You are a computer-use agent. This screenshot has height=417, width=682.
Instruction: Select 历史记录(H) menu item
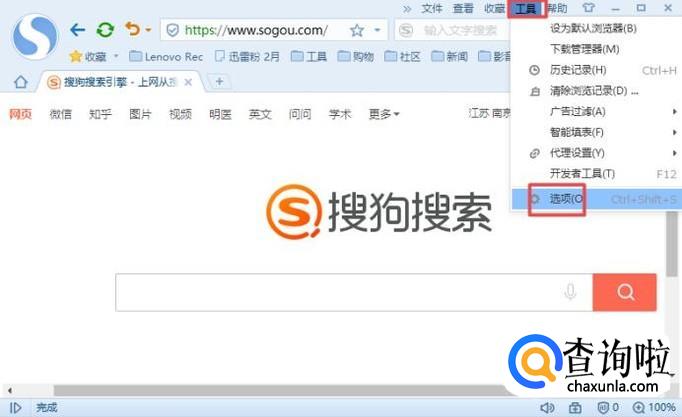point(594,70)
